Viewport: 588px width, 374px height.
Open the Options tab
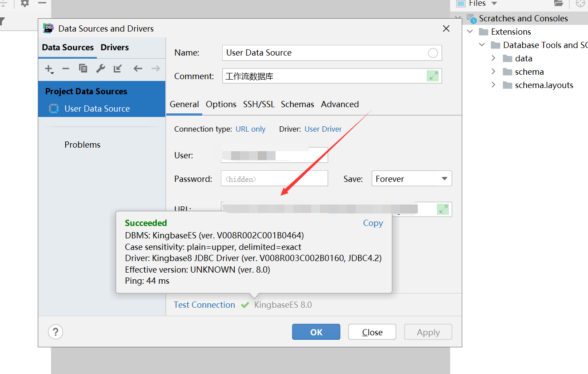click(x=221, y=105)
